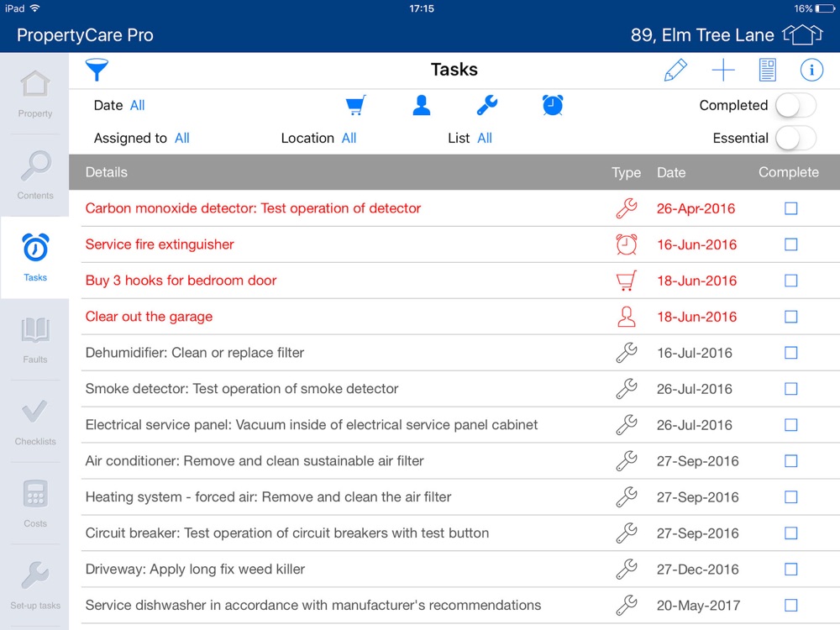The width and height of the screenshot is (840, 630).
Task: Check complete box for Carbon monoxide detector
Action: click(790, 208)
